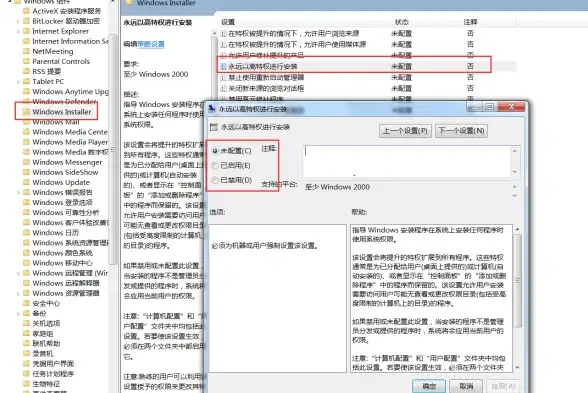Click the 任务计划程序 folder icon
Viewport: 588px width, 393px height.
(26, 374)
